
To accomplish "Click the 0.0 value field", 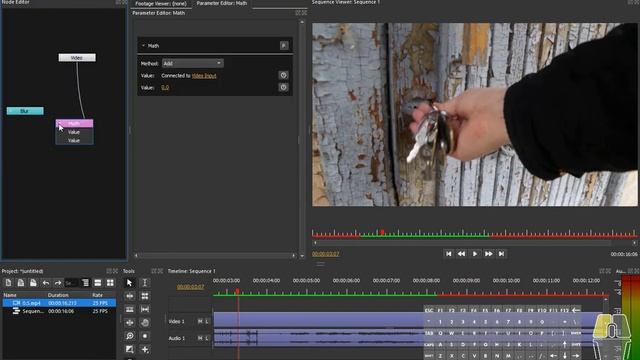I will click(165, 87).
